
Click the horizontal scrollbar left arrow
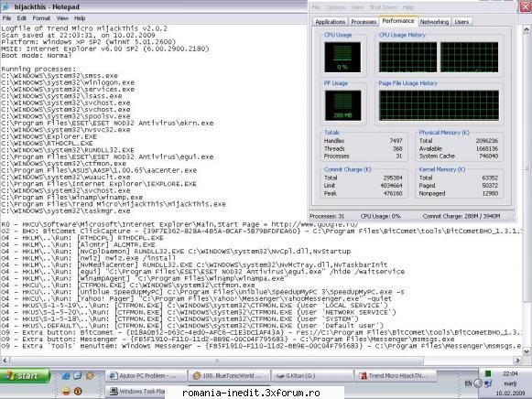click(5, 360)
